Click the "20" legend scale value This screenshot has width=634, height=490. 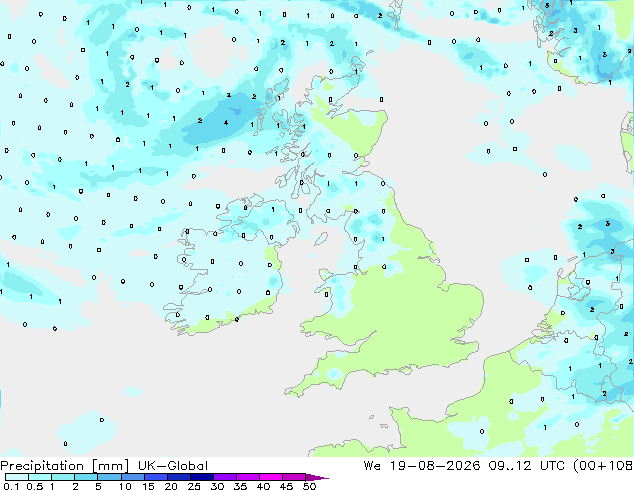click(171, 486)
